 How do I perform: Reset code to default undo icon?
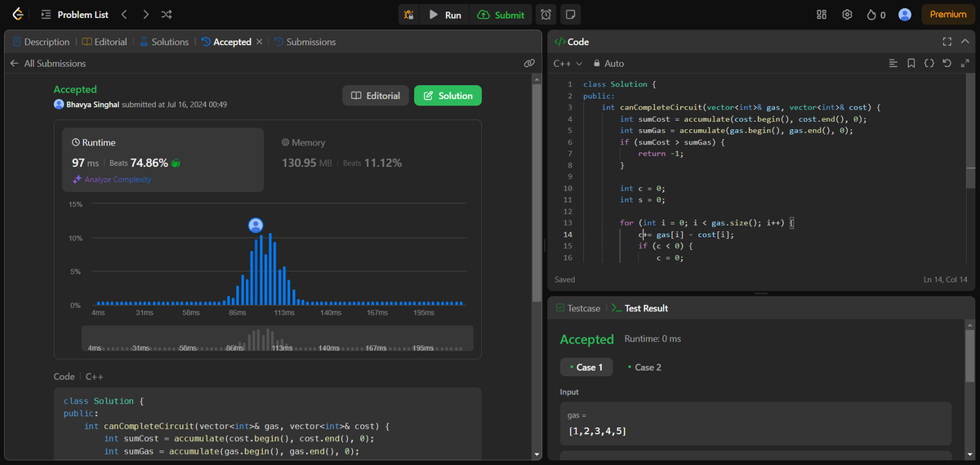[947, 63]
